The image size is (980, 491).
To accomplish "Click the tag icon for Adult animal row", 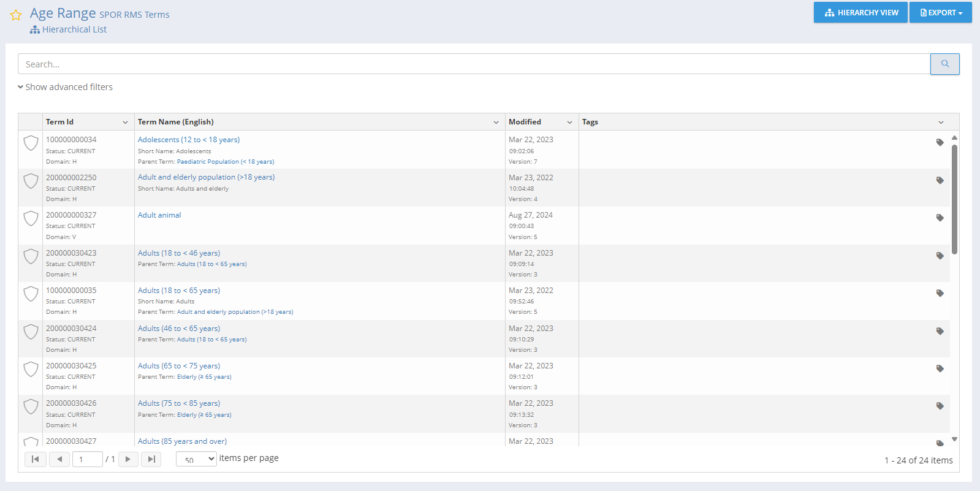I will 940,218.
